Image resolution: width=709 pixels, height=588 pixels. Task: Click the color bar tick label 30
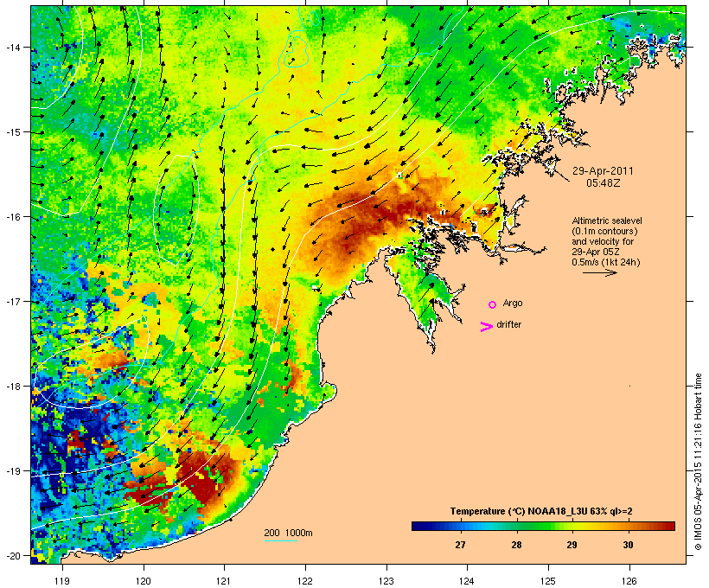click(628, 545)
